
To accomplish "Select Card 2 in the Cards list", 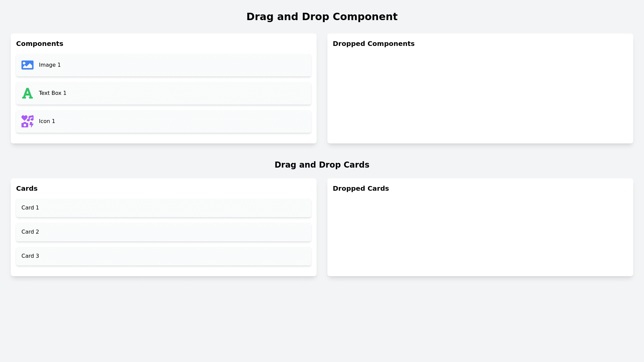I will tap(30, 232).
